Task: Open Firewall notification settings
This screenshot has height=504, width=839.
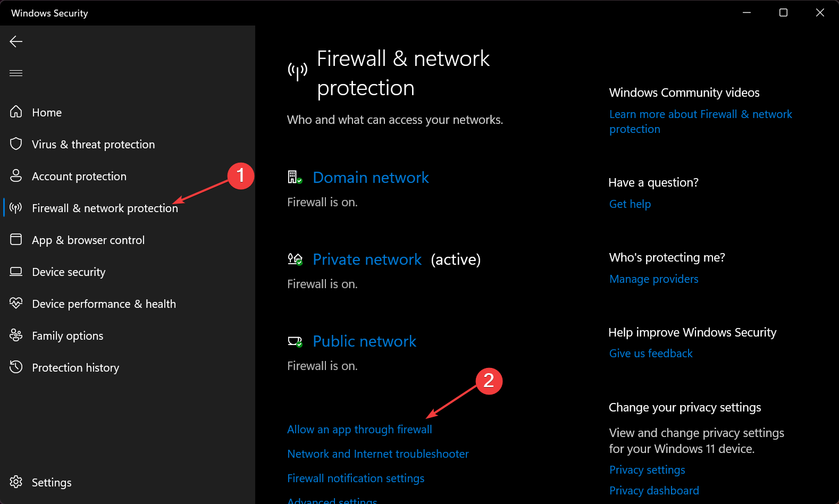Action: point(356,478)
